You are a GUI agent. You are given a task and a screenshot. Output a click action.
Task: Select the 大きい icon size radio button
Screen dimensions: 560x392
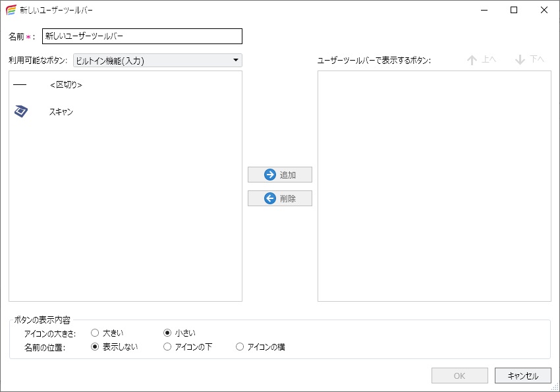pyautogui.click(x=95, y=333)
